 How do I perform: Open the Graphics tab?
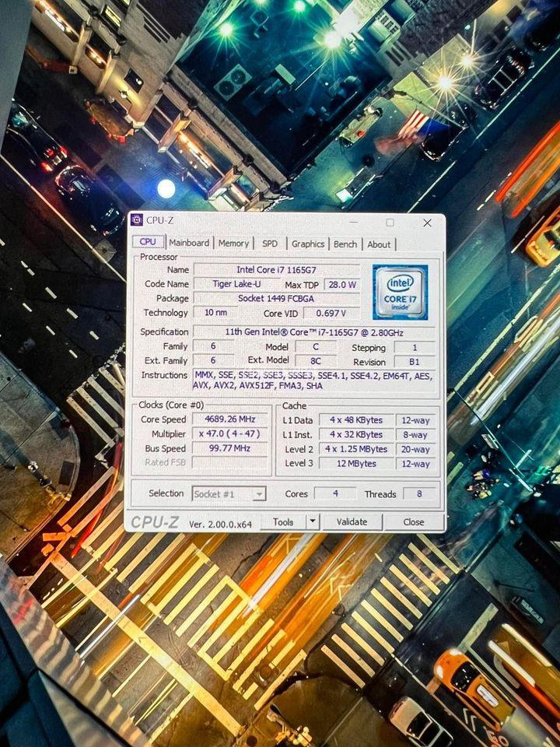(x=308, y=244)
